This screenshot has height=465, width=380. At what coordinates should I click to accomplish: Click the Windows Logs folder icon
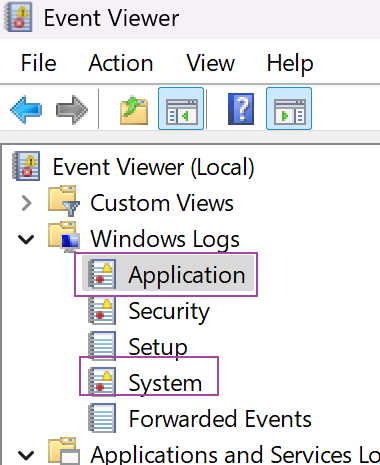64,237
